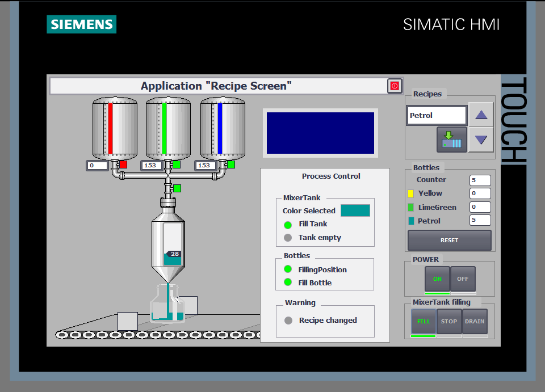
Task: Click the green valve under the blue tank
Action: [231, 165]
